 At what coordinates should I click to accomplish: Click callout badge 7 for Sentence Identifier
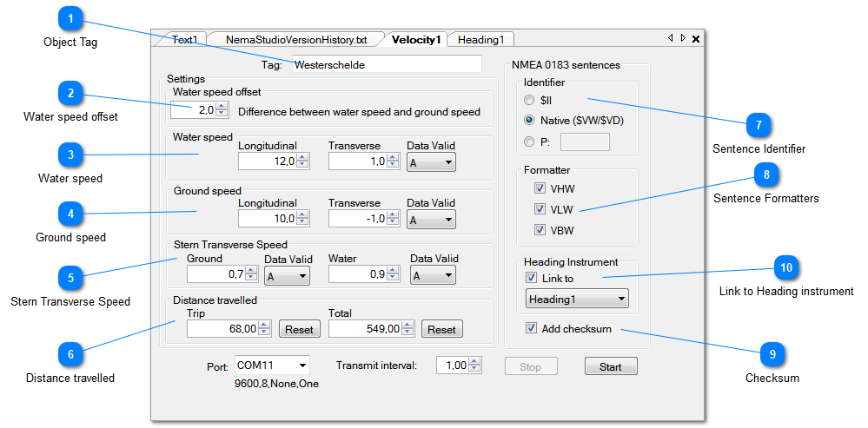pos(759,126)
